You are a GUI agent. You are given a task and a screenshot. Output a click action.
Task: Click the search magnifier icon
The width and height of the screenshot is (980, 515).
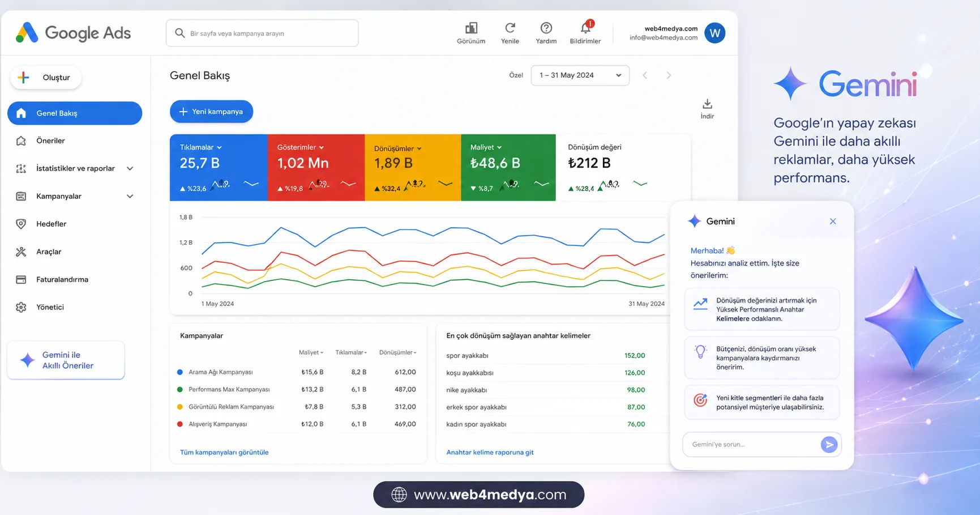coord(180,33)
